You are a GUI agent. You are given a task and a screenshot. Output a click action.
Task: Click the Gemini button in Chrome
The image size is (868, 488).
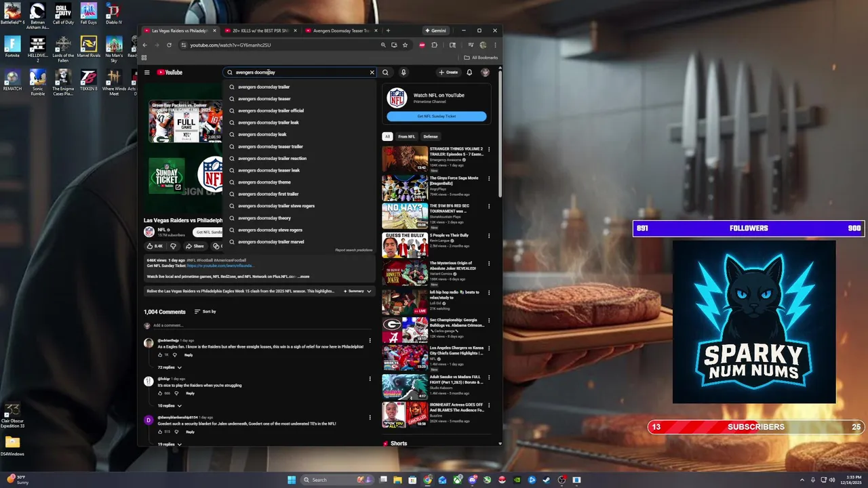435,30
